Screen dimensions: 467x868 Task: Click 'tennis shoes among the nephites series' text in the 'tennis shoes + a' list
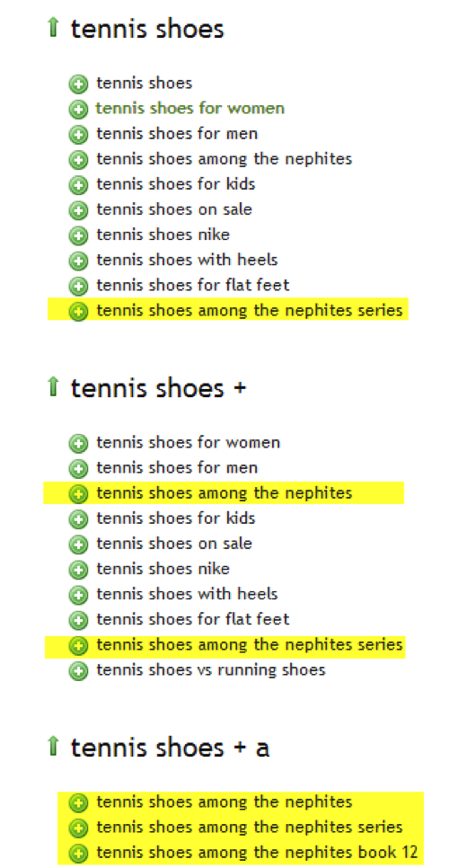tap(250, 828)
